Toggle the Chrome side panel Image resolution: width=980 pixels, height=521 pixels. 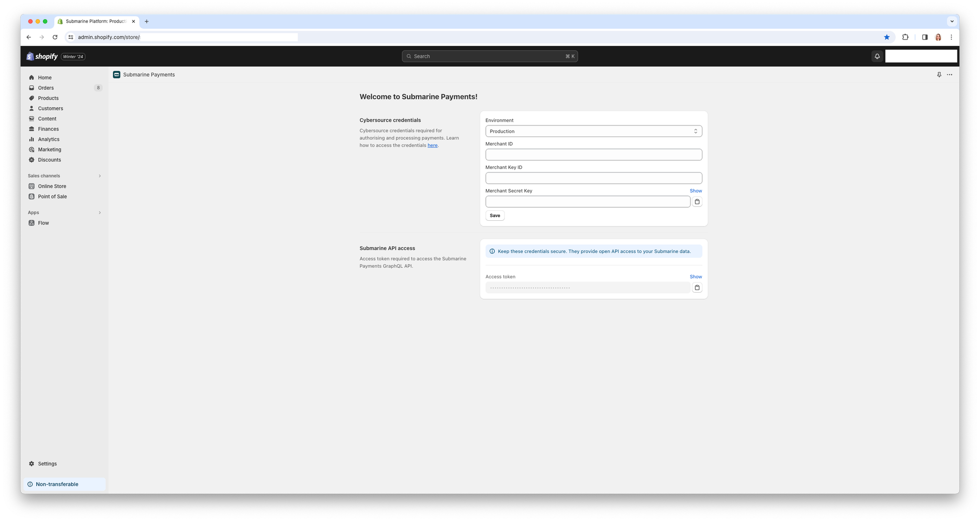[924, 37]
